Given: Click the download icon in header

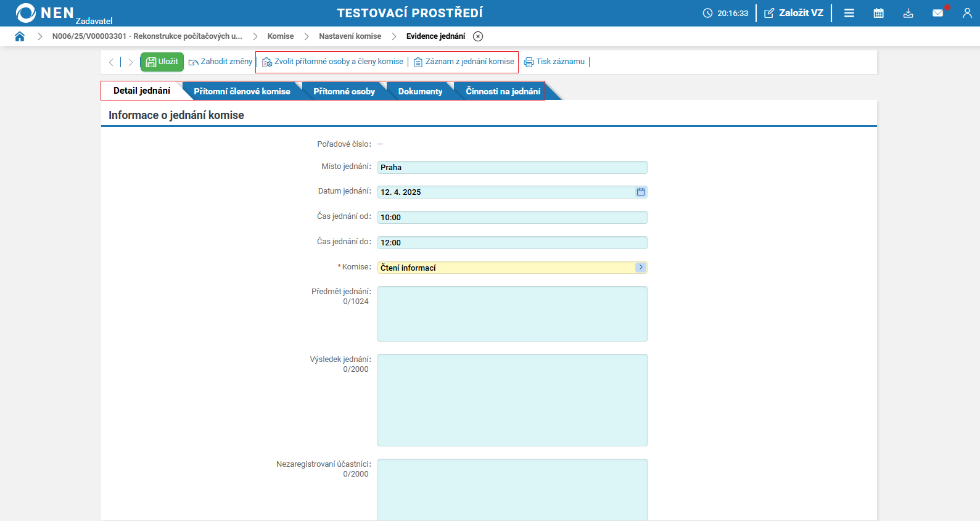Looking at the screenshot, I should coord(908,13).
